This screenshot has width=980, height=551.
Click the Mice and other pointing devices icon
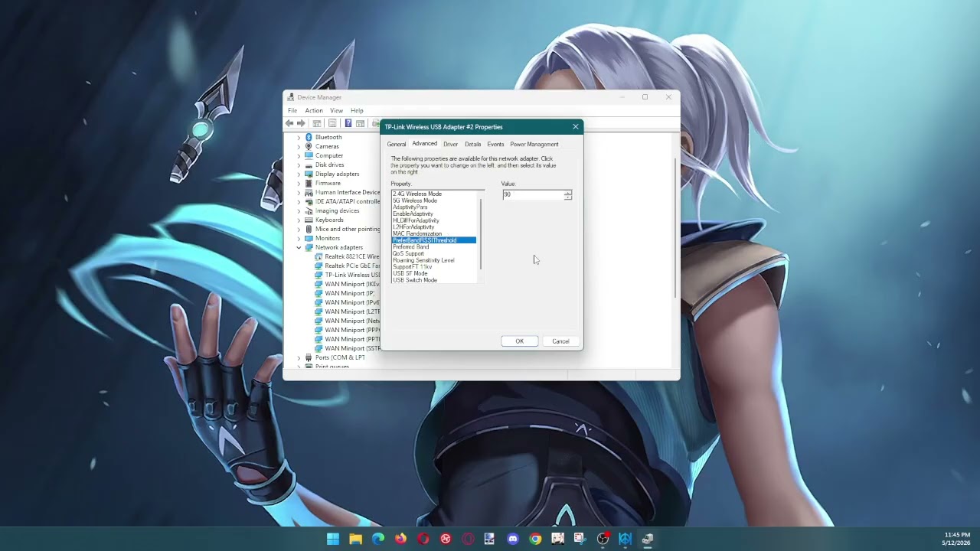tap(309, 229)
